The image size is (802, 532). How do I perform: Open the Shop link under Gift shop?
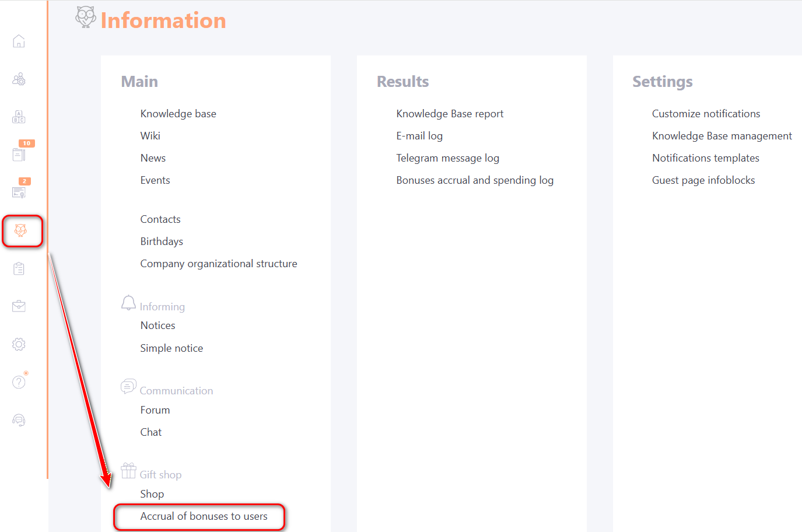tap(152, 494)
